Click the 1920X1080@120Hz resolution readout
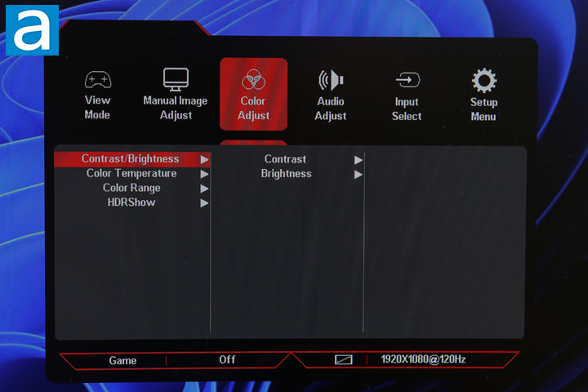588x392 pixels. click(423, 359)
